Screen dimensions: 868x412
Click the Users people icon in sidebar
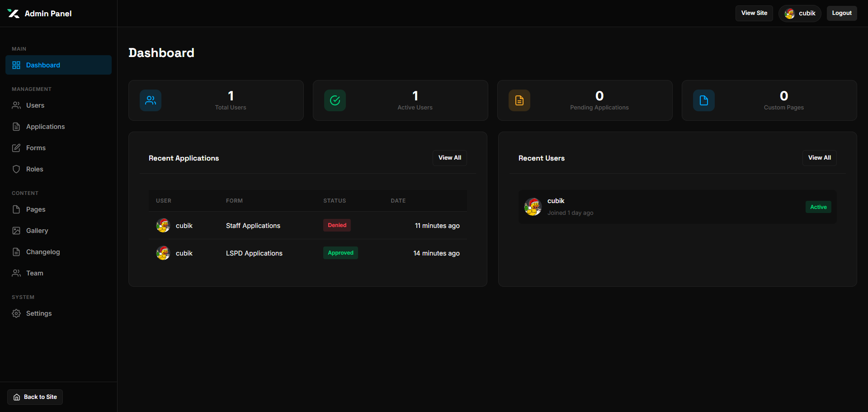click(16, 105)
